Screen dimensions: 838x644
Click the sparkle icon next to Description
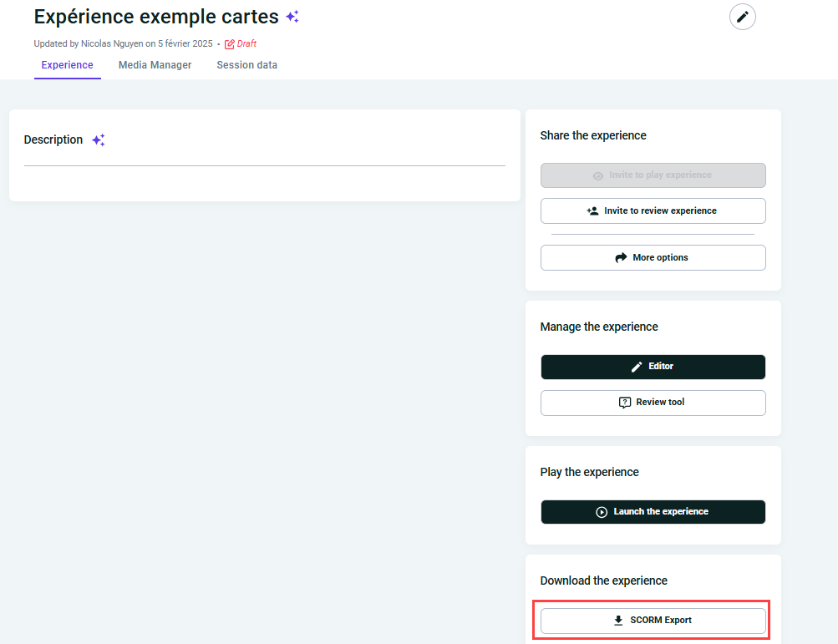click(99, 140)
